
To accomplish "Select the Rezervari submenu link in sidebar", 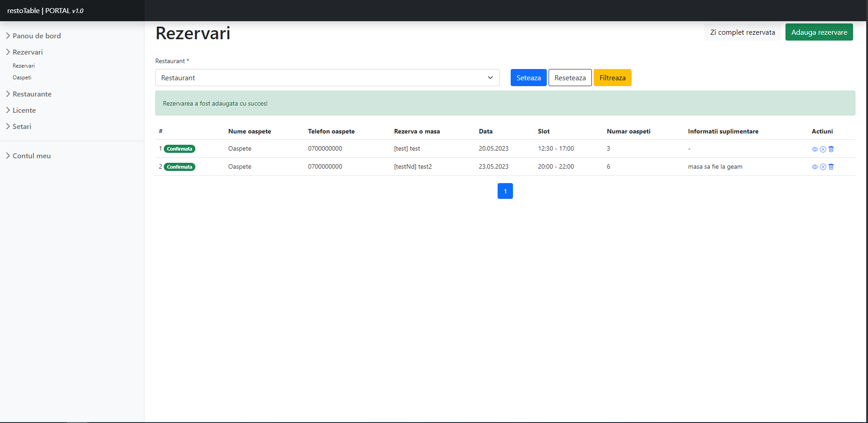I will (23, 66).
